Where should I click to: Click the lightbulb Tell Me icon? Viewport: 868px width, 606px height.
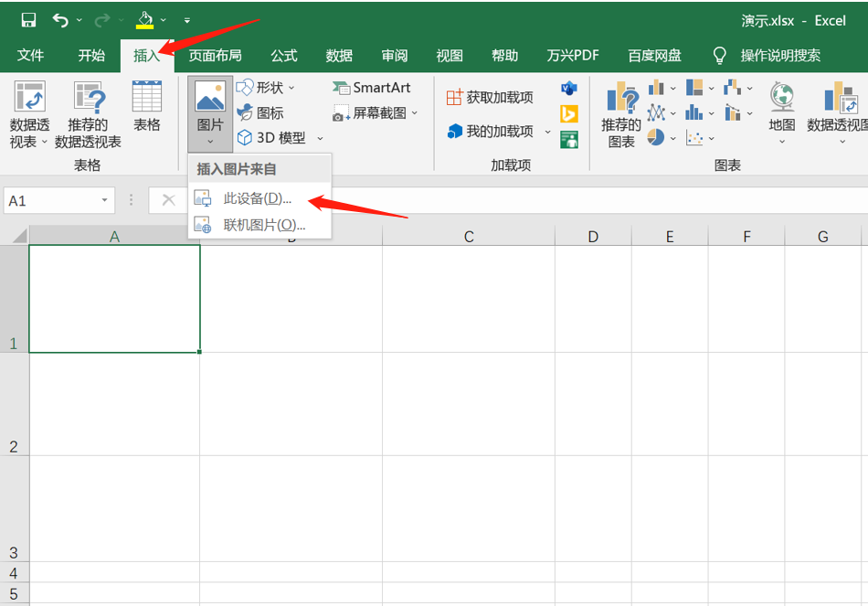point(719,56)
